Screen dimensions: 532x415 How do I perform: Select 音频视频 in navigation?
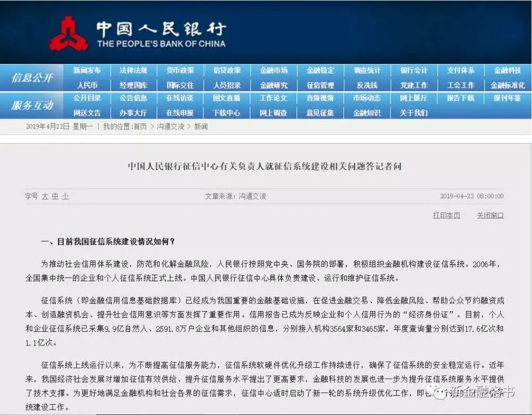pyautogui.click(x=320, y=98)
